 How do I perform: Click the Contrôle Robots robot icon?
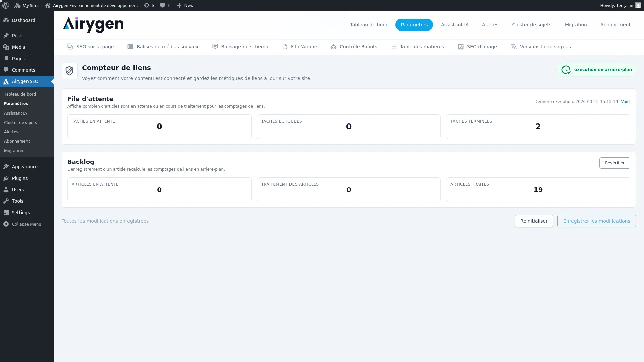point(333,47)
